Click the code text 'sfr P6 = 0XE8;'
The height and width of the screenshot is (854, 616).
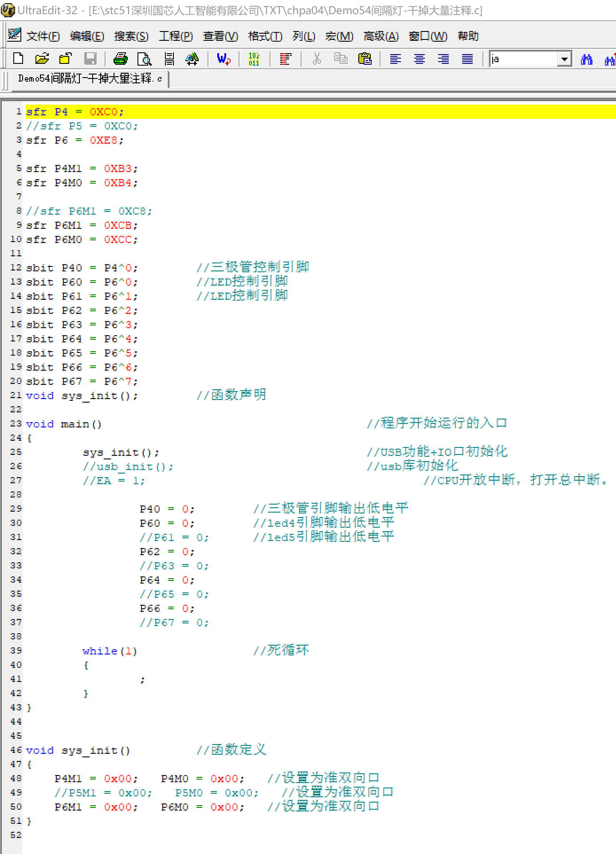(x=75, y=140)
